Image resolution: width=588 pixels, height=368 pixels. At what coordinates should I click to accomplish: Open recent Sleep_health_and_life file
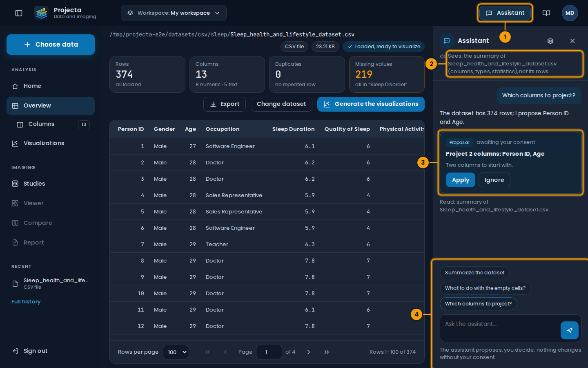[x=51, y=283]
